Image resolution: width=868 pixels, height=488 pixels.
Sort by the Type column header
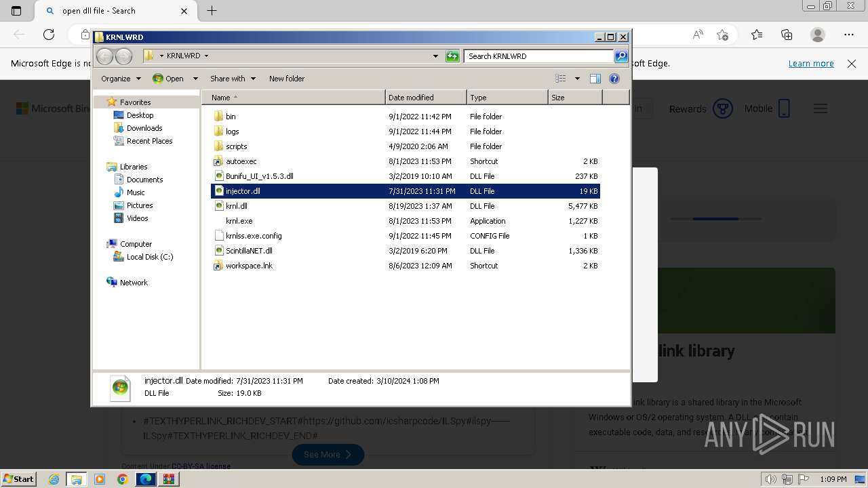click(507, 98)
